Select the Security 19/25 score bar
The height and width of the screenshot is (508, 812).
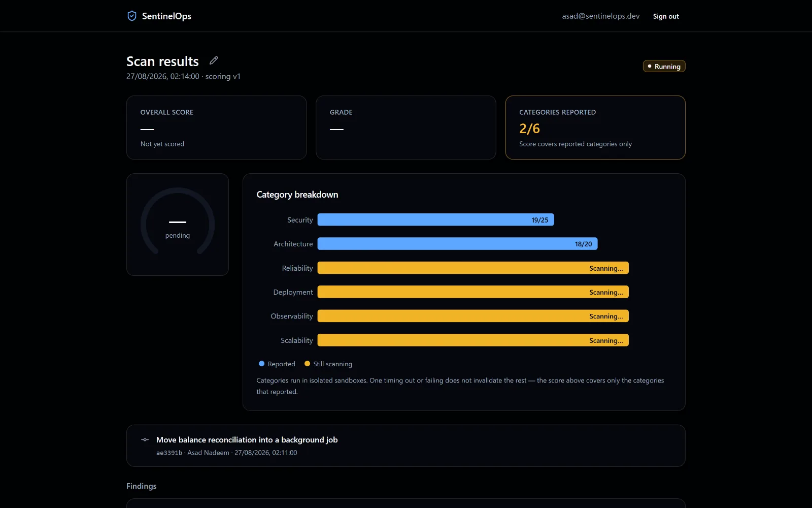[x=436, y=220]
